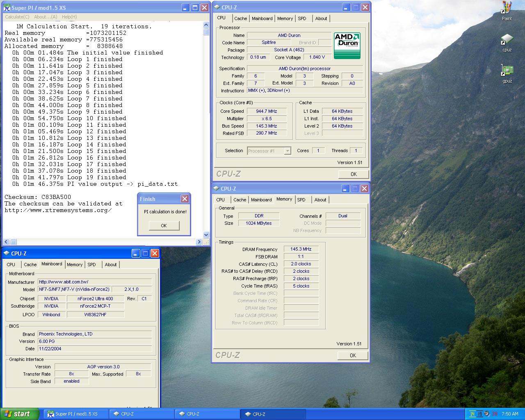Screen dimensions: 525x420
Task: Click OK in the Finish dialog
Action: [x=164, y=226]
